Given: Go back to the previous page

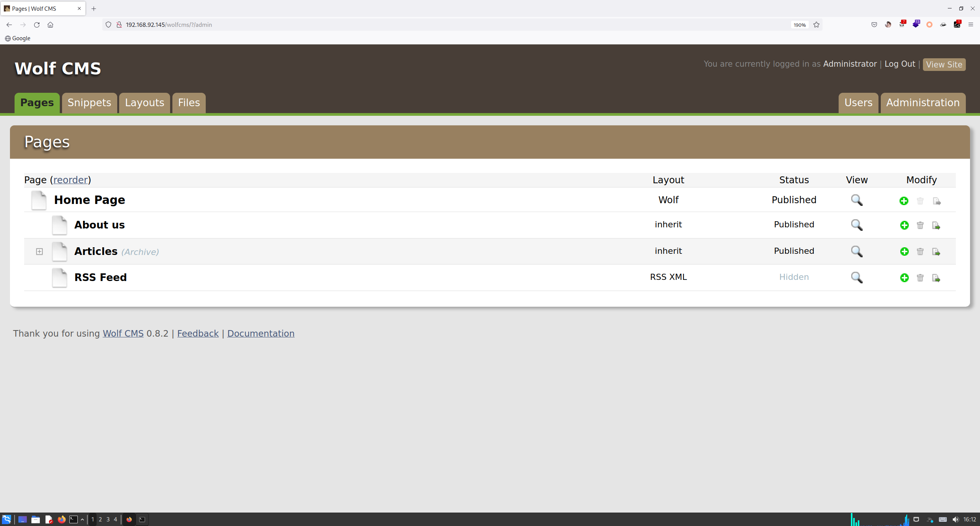Looking at the screenshot, I should click(x=9, y=25).
